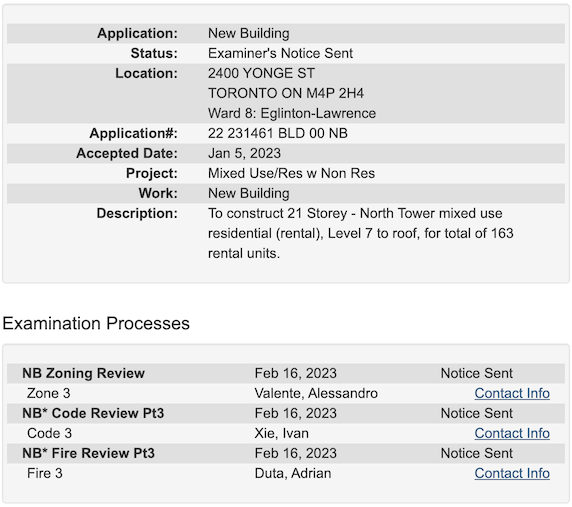Image resolution: width=572 pixels, height=507 pixels.
Task: Select the NB Zoning Review row heading
Action: [84, 373]
